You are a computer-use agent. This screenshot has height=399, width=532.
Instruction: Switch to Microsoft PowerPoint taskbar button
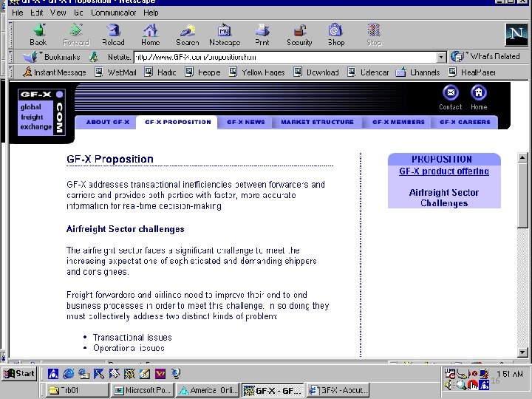point(143,390)
